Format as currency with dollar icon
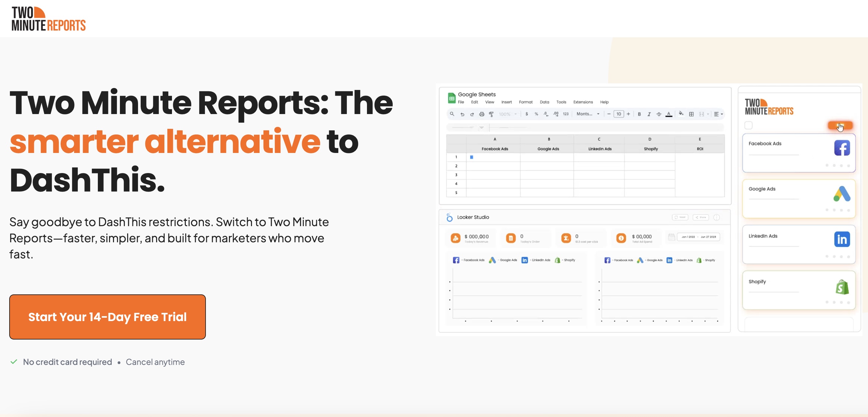This screenshot has width=868, height=417. click(x=527, y=114)
